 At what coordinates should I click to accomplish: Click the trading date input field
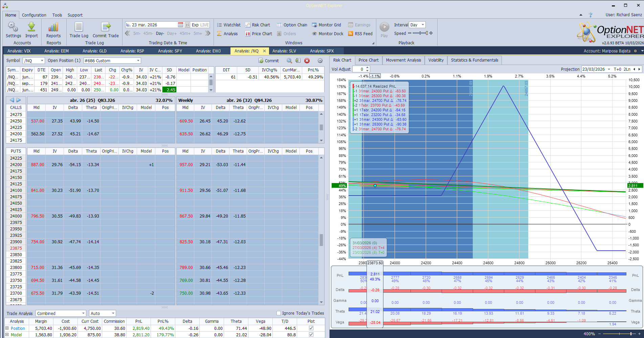(x=151, y=25)
